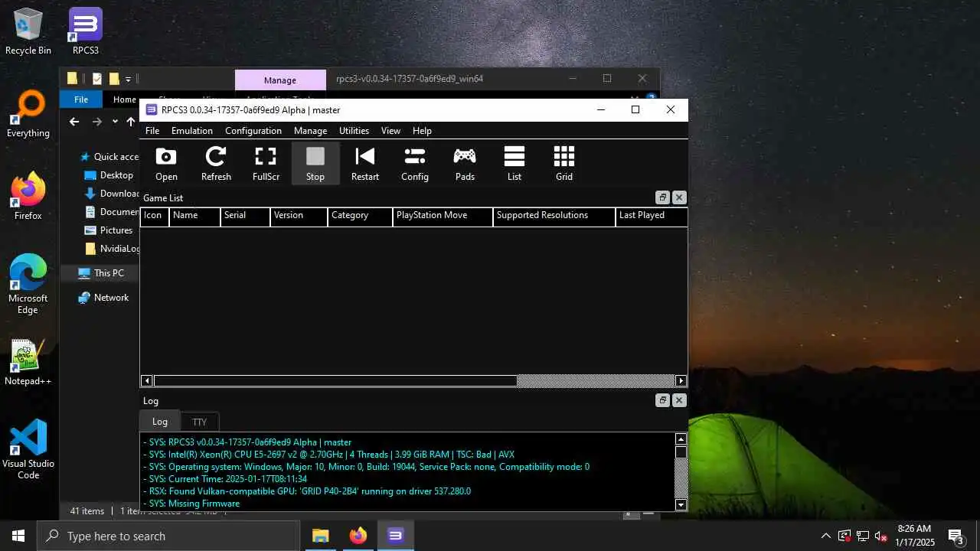
Task: Toggle FullScr fullscreen icon
Action: click(x=266, y=164)
